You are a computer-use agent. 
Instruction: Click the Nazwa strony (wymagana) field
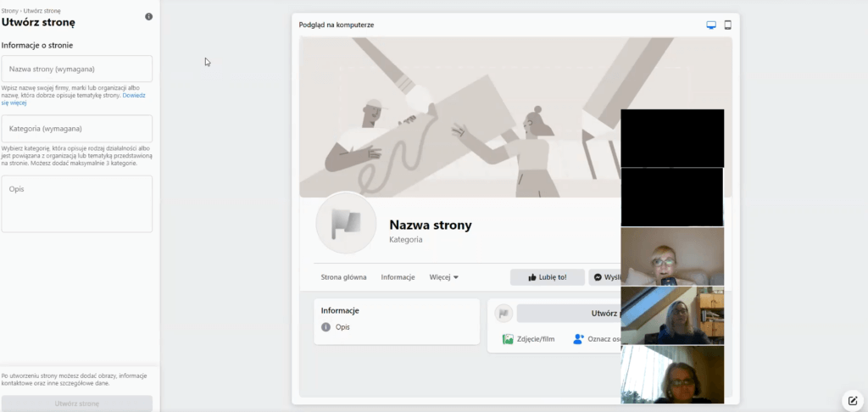(76, 69)
